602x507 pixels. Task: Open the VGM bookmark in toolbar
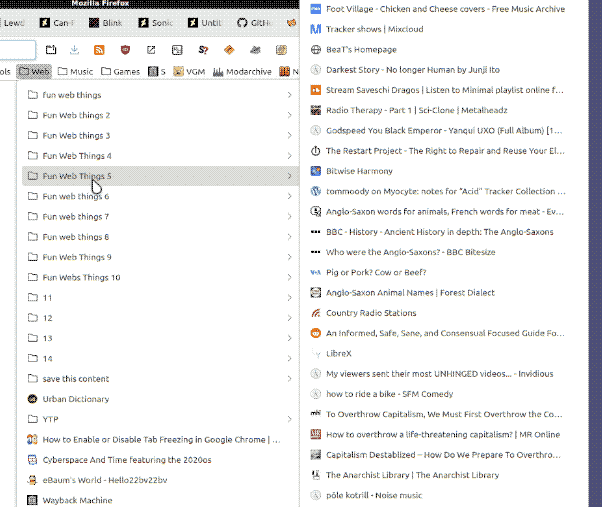coord(189,71)
